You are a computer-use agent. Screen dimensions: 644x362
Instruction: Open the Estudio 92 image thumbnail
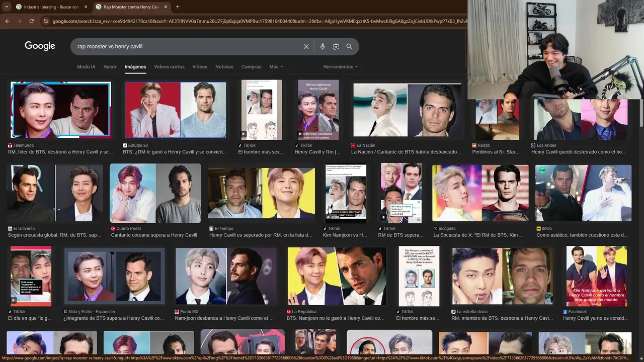tap(176, 110)
